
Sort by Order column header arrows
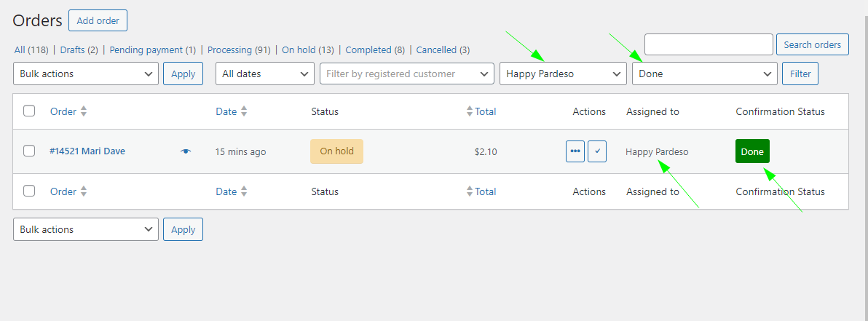[x=83, y=111]
